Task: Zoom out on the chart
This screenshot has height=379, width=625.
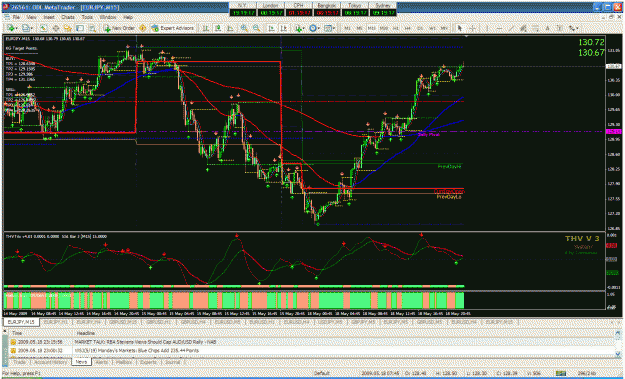Action: point(256,28)
